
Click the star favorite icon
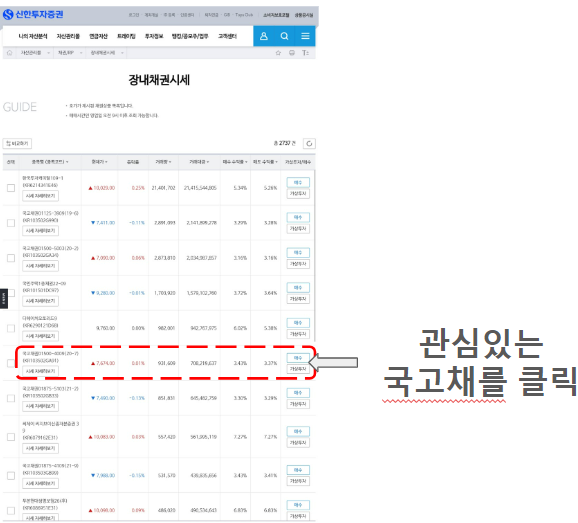278,53
